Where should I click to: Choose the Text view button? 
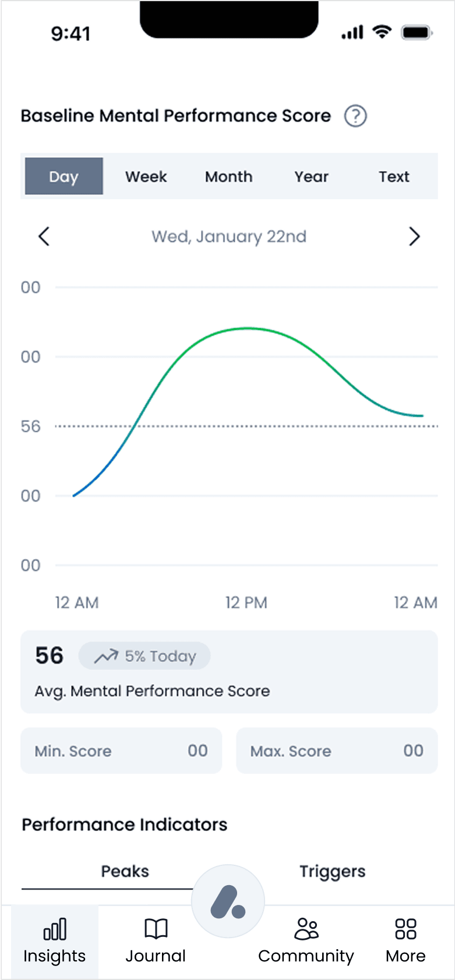[394, 176]
